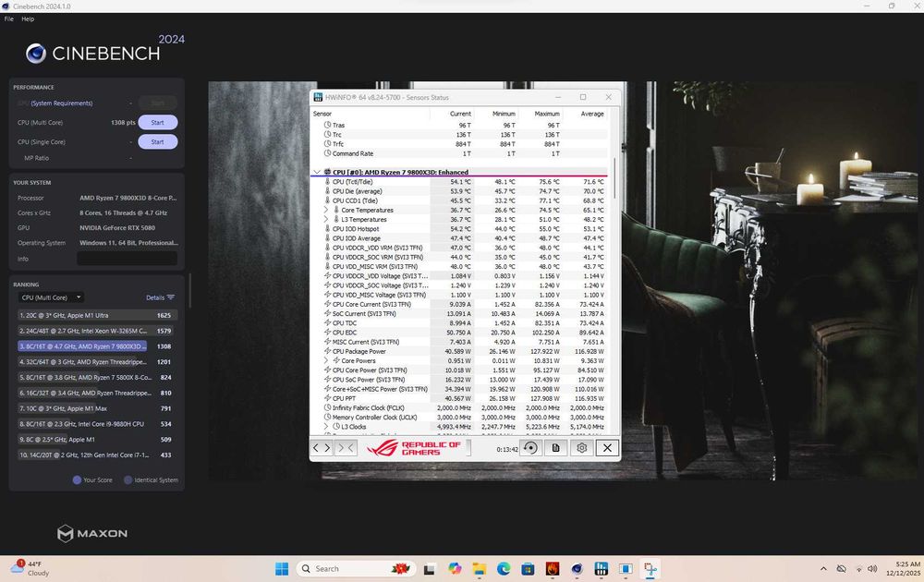Launch Copilot from the taskbar
Screen dimensions: 924x582
455,568
